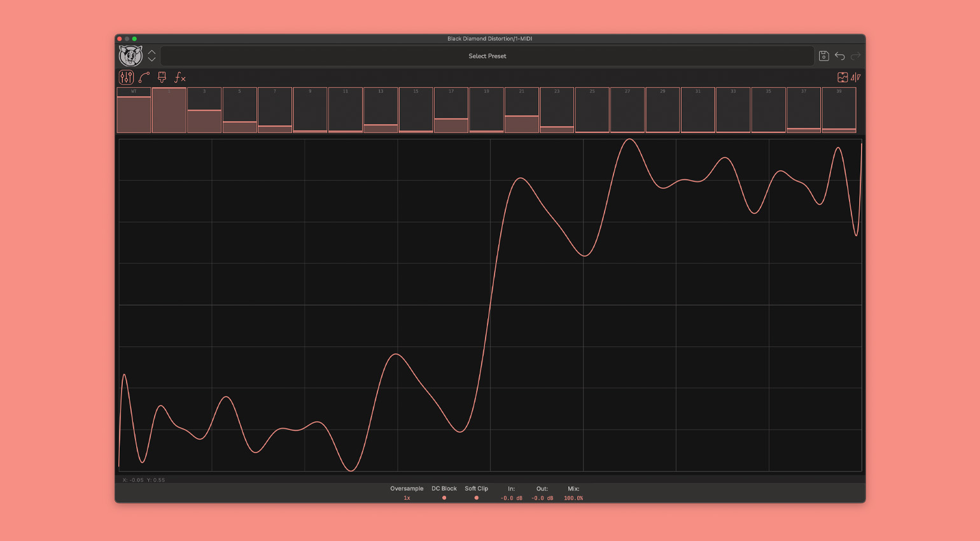The height and width of the screenshot is (541, 980).
Task: Toggle the DC Block indicator
Action: pos(444,498)
